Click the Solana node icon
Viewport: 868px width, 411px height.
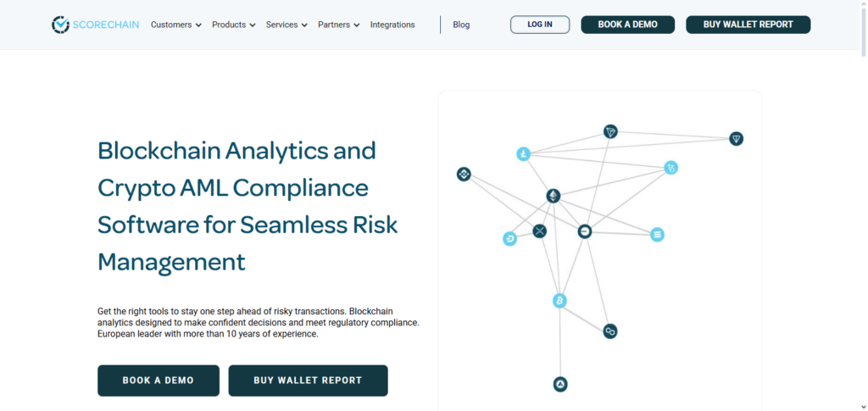[x=657, y=235]
